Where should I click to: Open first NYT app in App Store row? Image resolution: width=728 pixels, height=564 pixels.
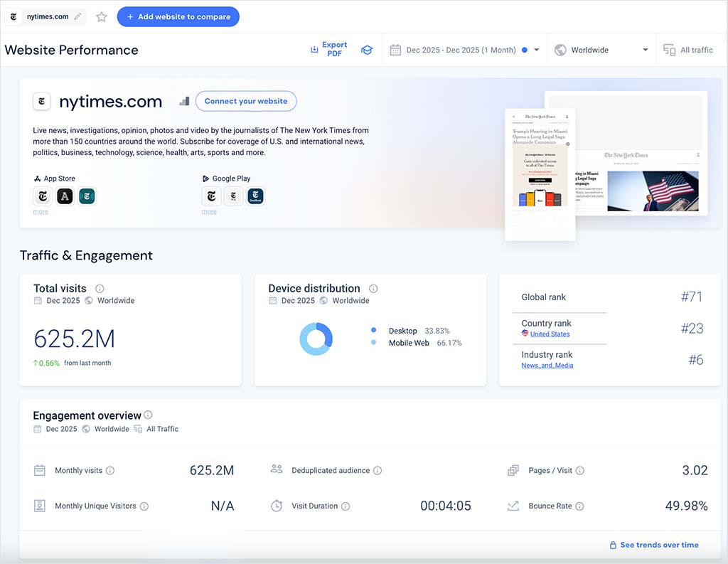(x=43, y=196)
